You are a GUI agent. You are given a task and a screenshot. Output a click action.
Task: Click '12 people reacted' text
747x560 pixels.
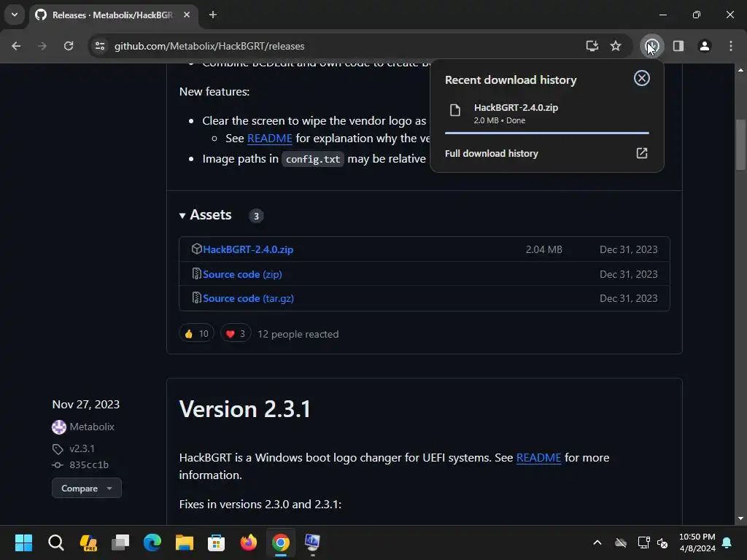click(x=298, y=334)
